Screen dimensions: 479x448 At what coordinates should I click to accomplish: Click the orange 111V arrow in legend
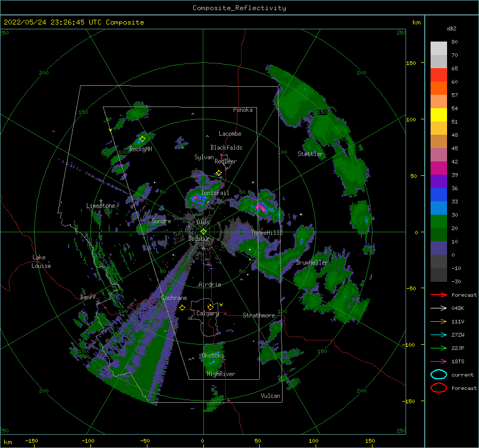(x=439, y=321)
